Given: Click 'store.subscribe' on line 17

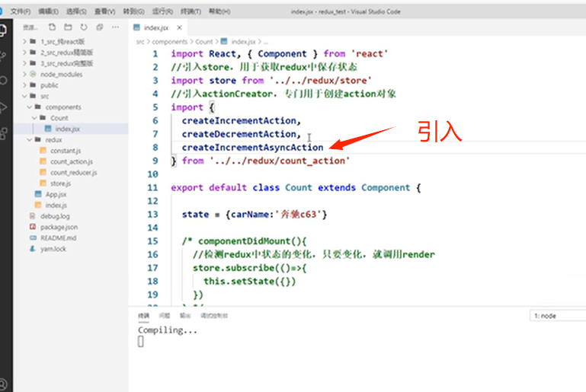Looking at the screenshot, I should [x=234, y=268].
